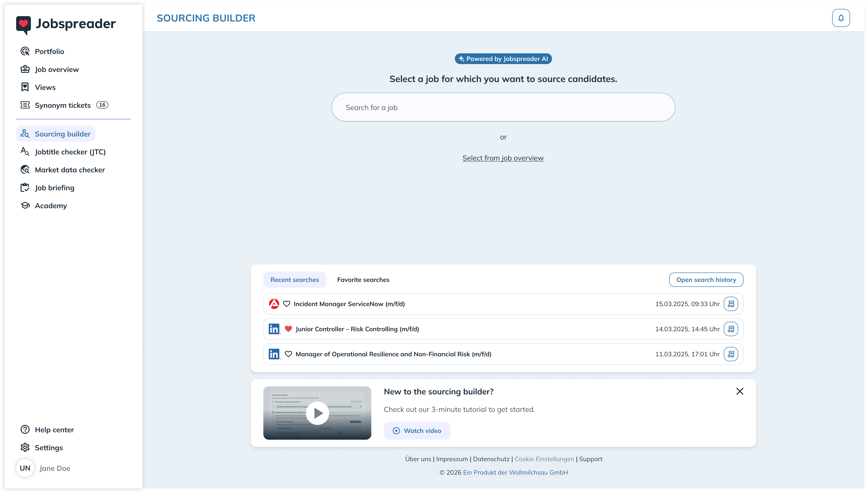The height and width of the screenshot is (493, 868).
Task: Open Cookie Einstellungen footer link
Action: pos(544,459)
